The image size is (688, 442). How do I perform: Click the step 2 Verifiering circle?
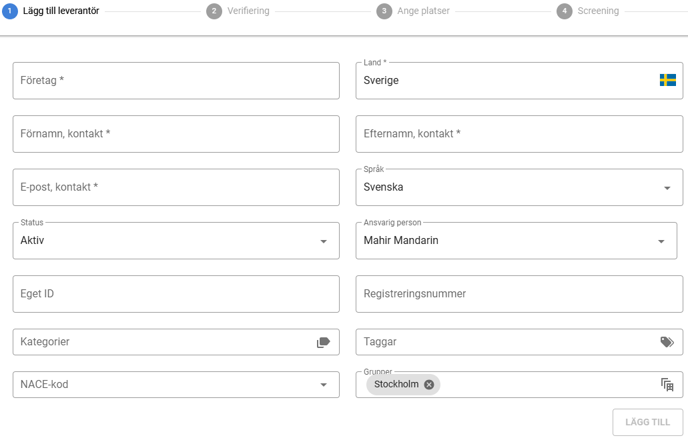(x=214, y=11)
